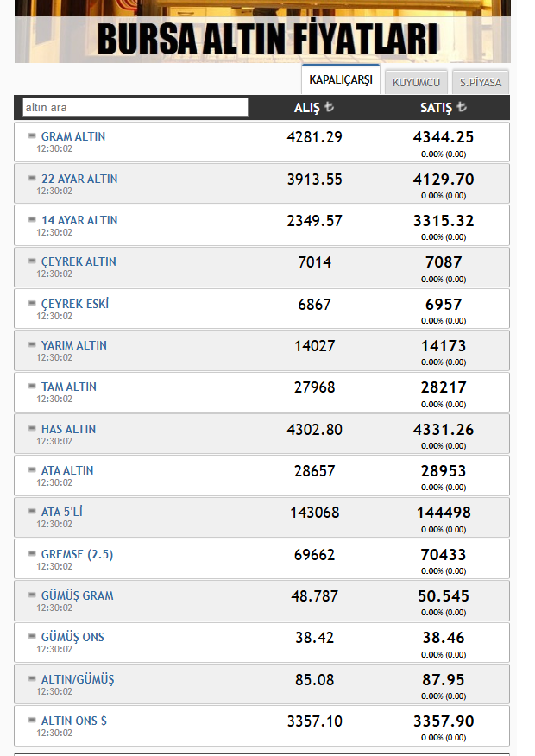Screen dimensions: 535x756
Task: Click the small icon beside ÇEYREK ALTIN
Action: coord(32,261)
